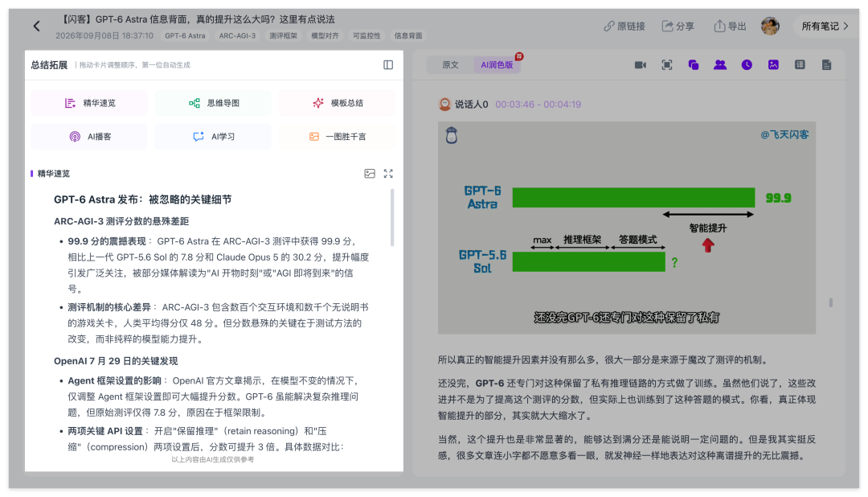Open the 导出 export option
Viewport: 868px width, 497px height.
pos(730,26)
